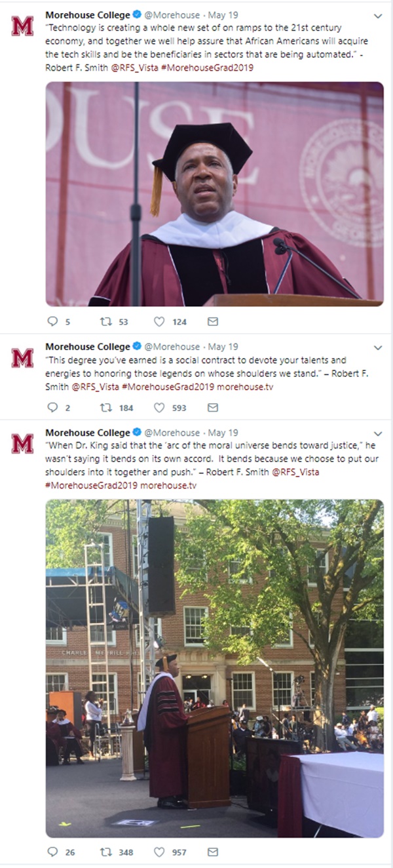393x868 pixels.
Task: Like the tweet with 593 likes
Action: [159, 407]
